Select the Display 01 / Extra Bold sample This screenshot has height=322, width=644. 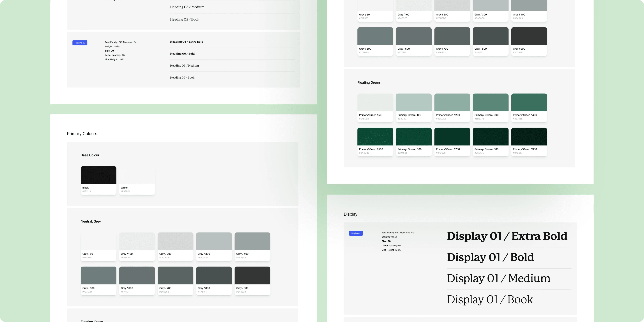tap(507, 236)
